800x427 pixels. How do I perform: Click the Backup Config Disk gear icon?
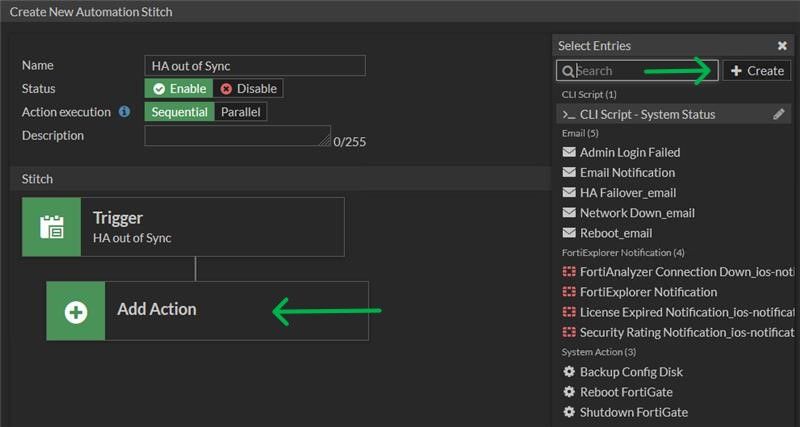coord(569,372)
